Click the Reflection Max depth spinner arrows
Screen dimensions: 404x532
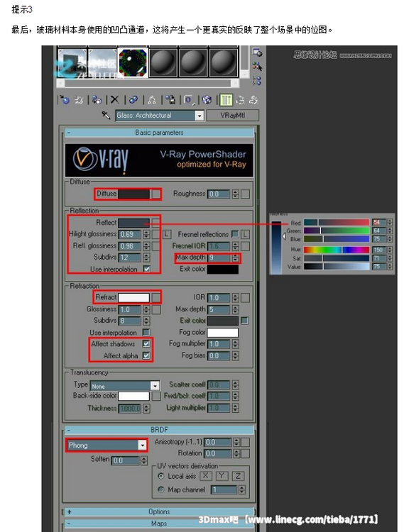tap(235, 258)
